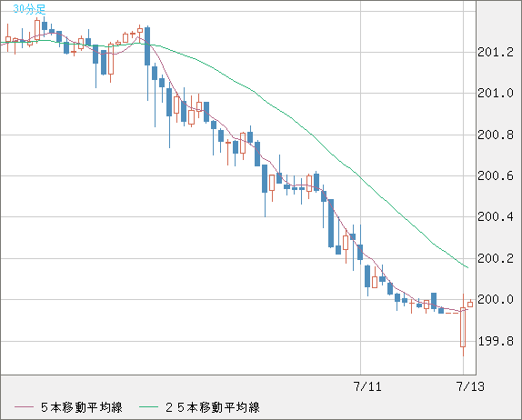Select the 200.6 price axis label
Screen dimensions: 522x420
[x=496, y=175]
